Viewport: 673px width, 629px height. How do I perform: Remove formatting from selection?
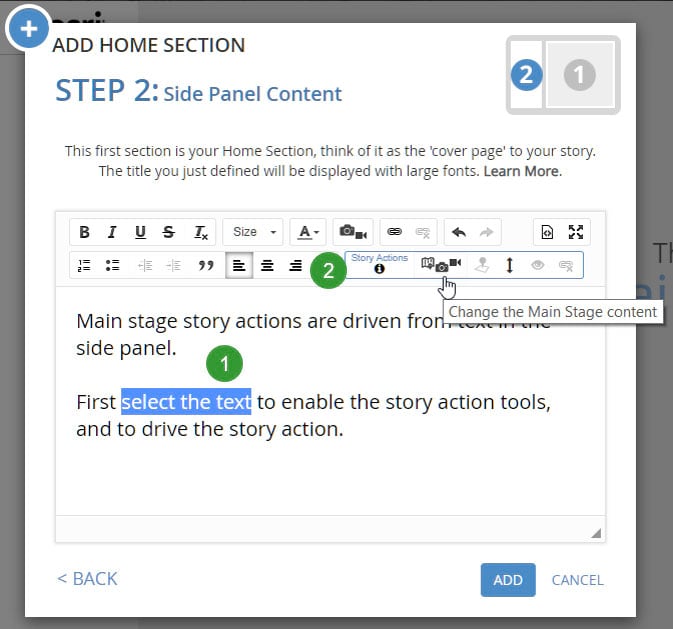[x=200, y=232]
